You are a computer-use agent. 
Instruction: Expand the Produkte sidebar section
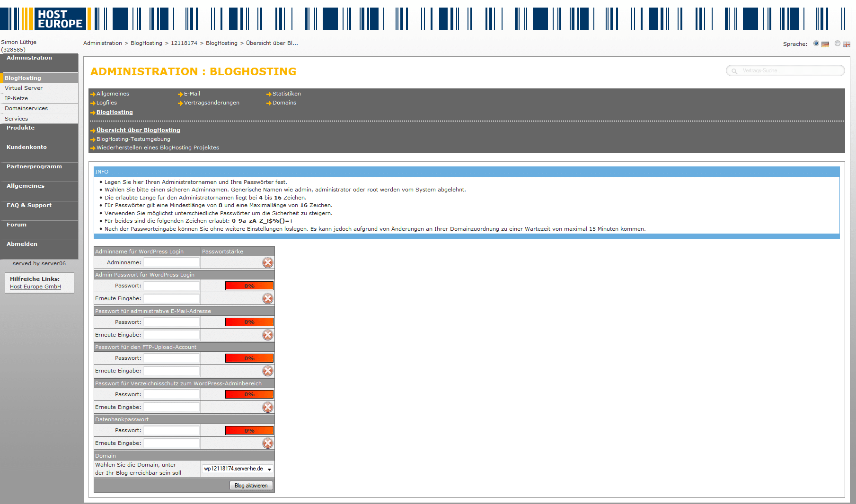click(x=21, y=128)
